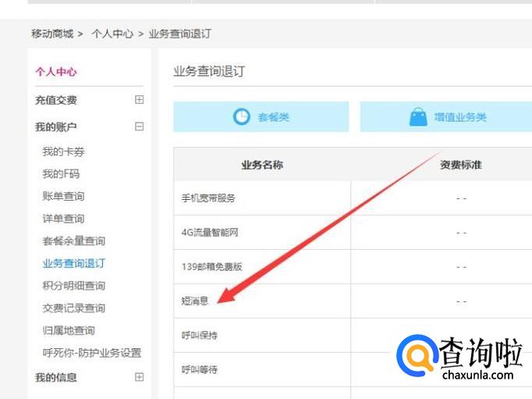Go to 个人中心 in the breadcrumb
Screen dimensions: 532x399
tap(112, 34)
